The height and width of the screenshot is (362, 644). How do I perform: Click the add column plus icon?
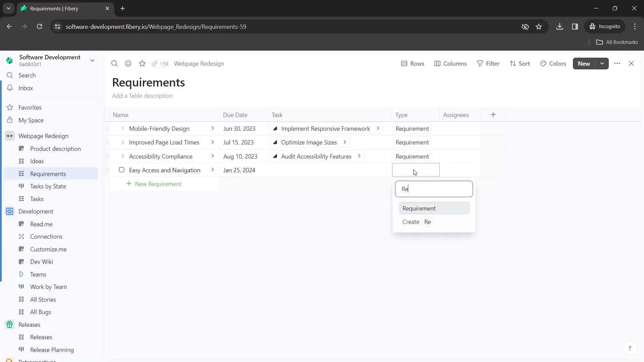coord(493,115)
